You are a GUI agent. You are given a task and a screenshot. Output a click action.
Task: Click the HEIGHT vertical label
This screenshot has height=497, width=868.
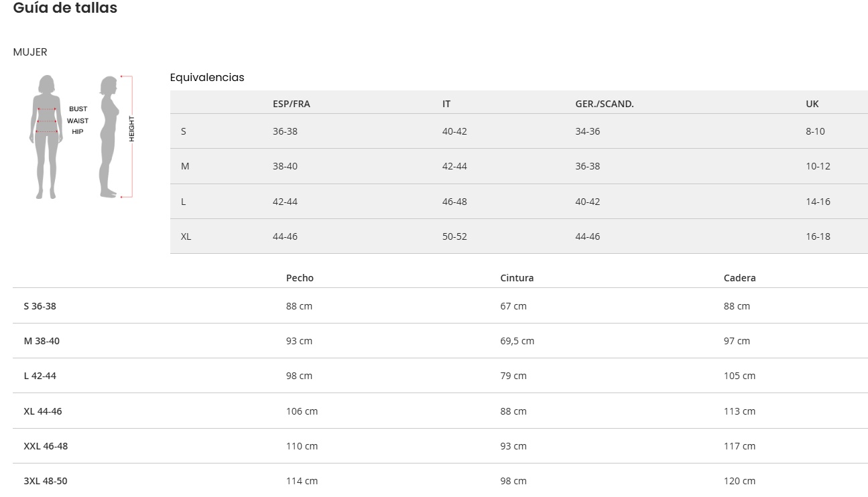tap(132, 129)
